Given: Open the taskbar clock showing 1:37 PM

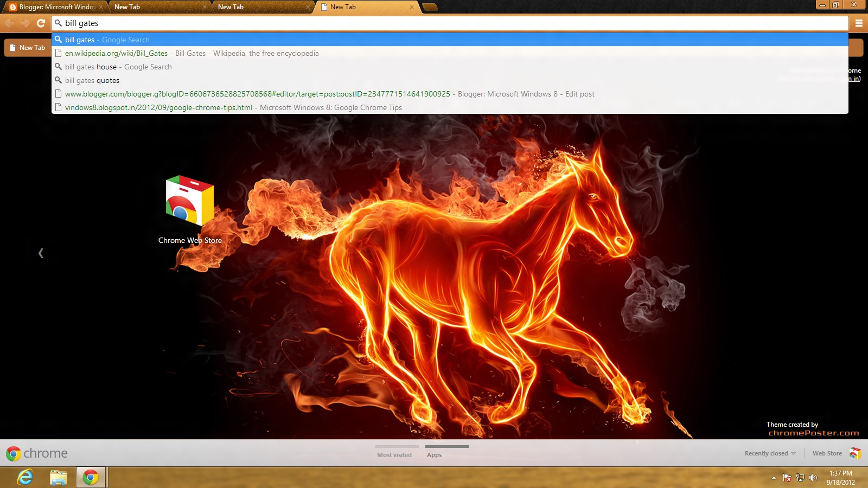Looking at the screenshot, I should (840, 478).
